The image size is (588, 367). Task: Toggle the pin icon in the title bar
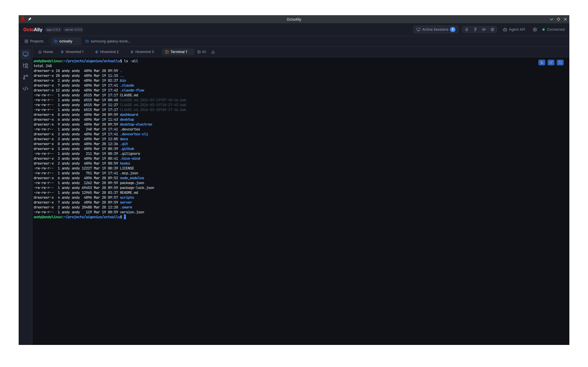[x=30, y=19]
